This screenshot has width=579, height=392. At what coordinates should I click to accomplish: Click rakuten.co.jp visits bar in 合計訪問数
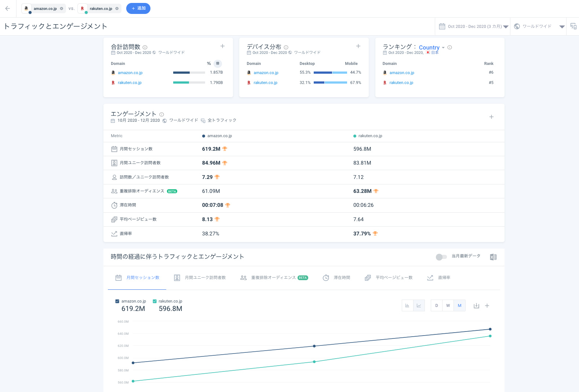click(x=189, y=83)
